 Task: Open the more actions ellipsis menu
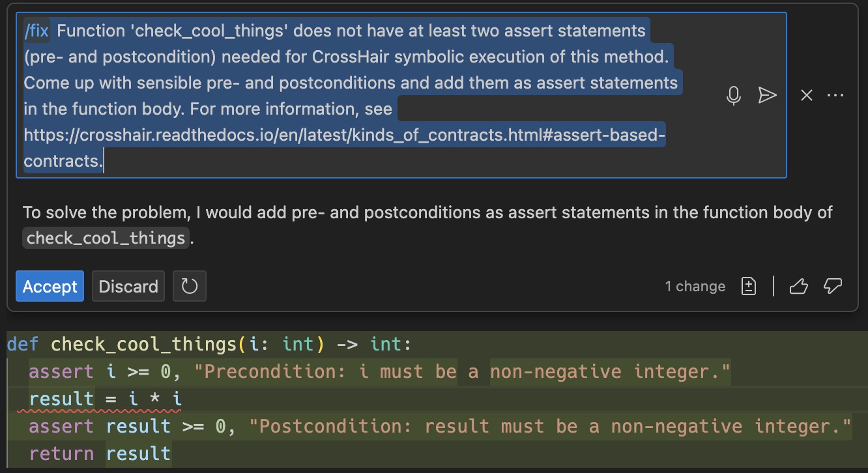(x=835, y=96)
